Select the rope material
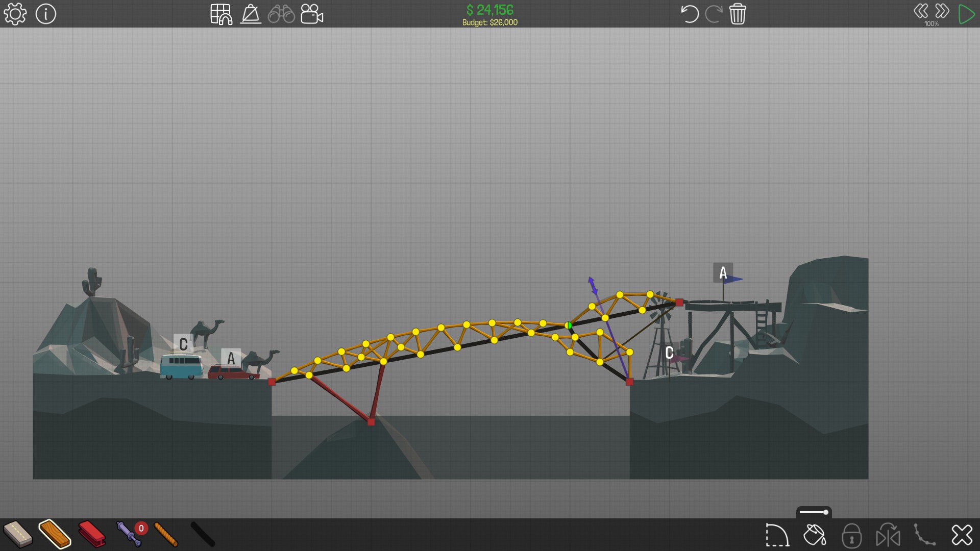This screenshot has height=551, width=980. click(x=166, y=534)
